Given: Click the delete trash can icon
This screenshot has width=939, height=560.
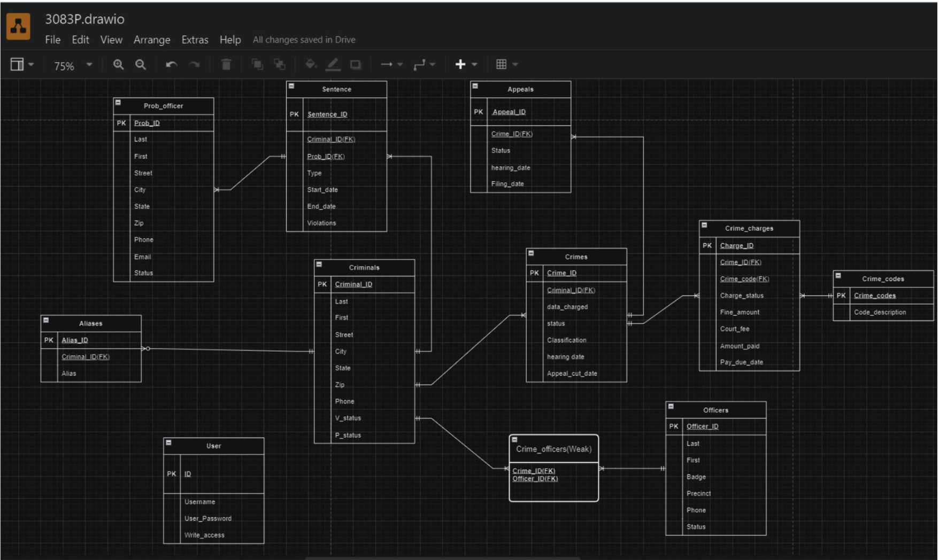Looking at the screenshot, I should (x=226, y=65).
